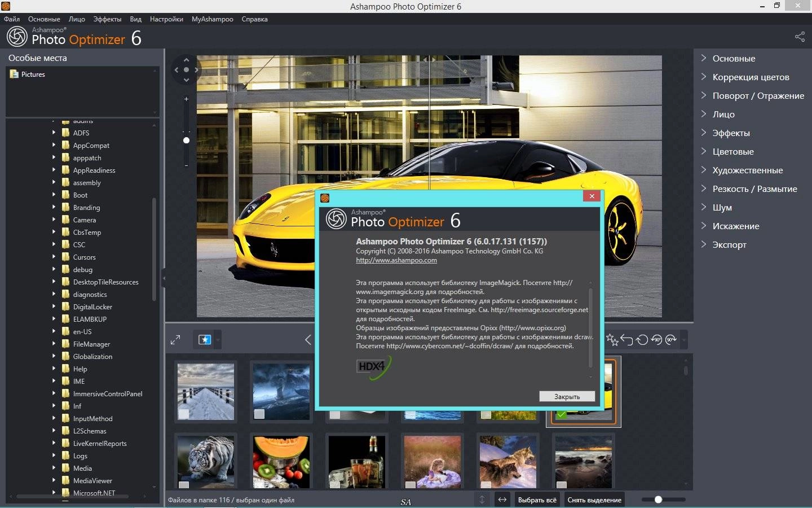Click the Camera folder icon
The image size is (812, 508).
click(66, 220)
